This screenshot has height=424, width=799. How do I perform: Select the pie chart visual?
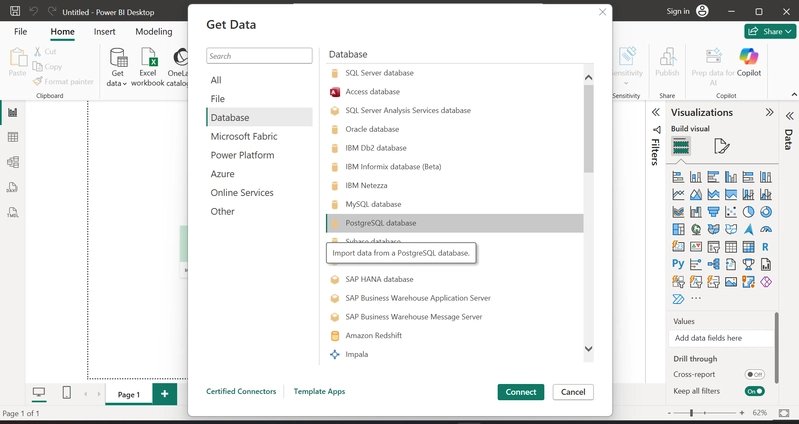click(748, 212)
